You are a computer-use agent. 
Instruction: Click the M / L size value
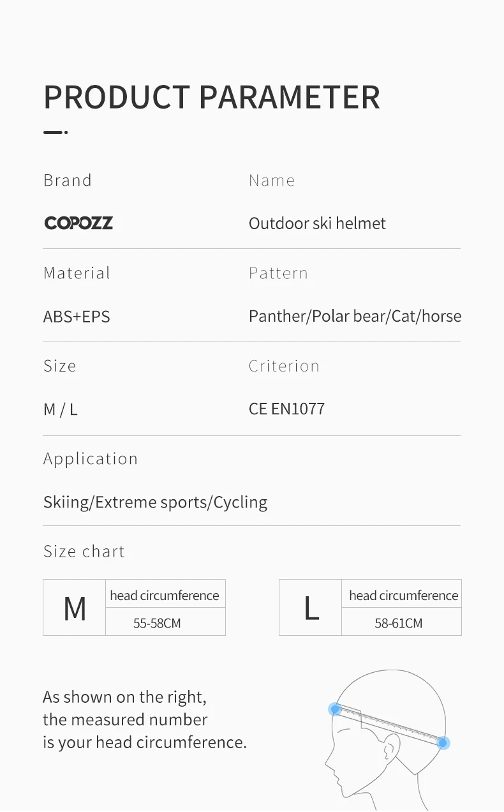[60, 410]
